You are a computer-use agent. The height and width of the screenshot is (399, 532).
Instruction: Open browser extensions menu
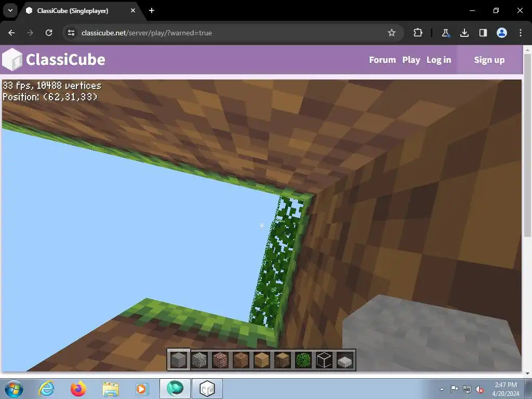[x=418, y=33]
